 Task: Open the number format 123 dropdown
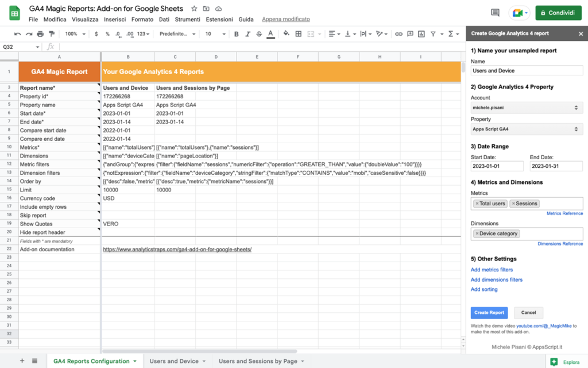143,34
